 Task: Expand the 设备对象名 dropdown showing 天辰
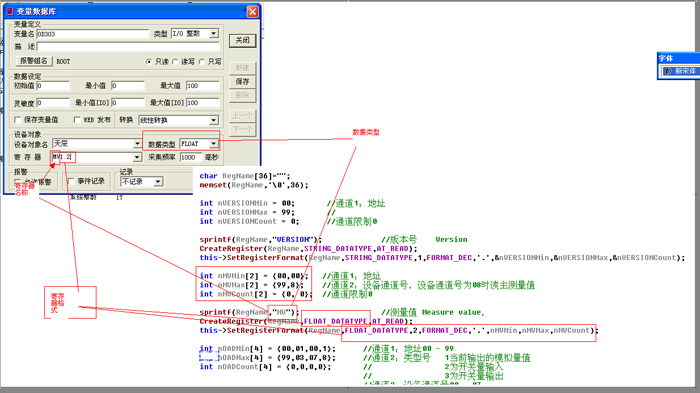pyautogui.click(x=137, y=143)
